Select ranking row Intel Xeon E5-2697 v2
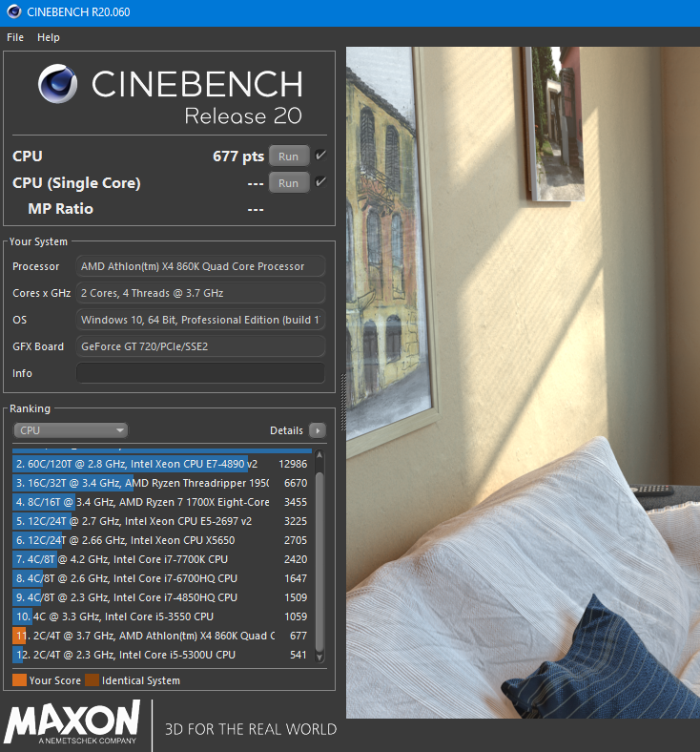 pos(161,521)
